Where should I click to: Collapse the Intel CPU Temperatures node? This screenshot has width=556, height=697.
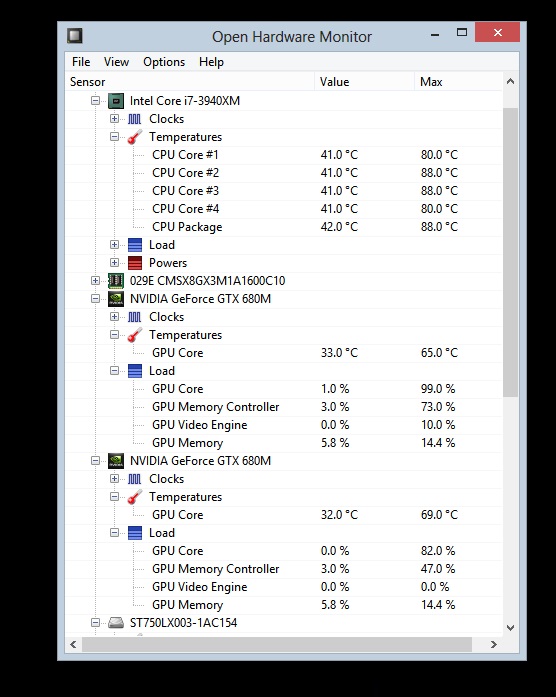pyautogui.click(x=114, y=137)
